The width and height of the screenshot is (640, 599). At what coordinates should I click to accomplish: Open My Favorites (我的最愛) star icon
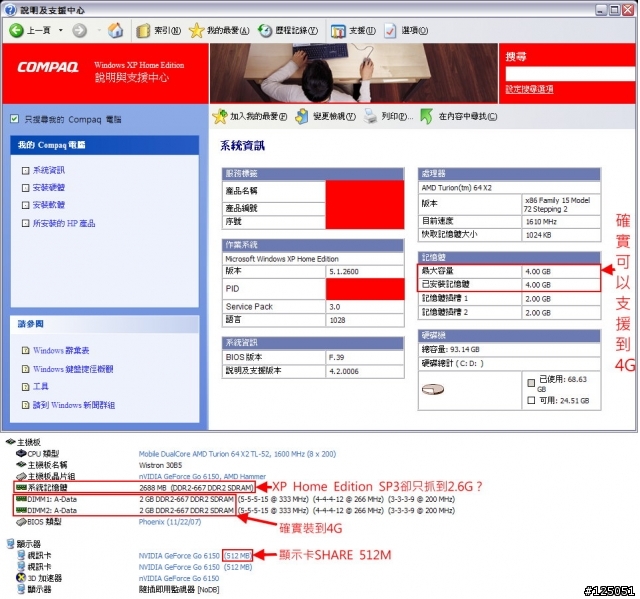196,31
